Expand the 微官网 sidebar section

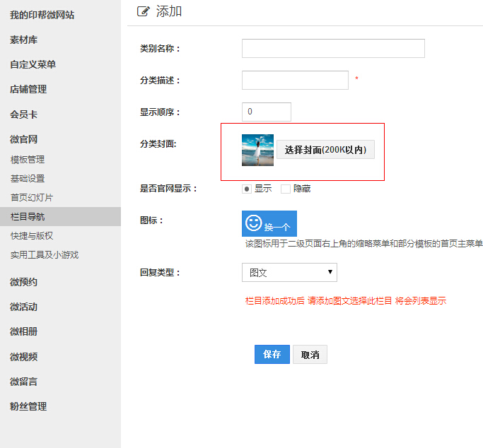point(23,139)
